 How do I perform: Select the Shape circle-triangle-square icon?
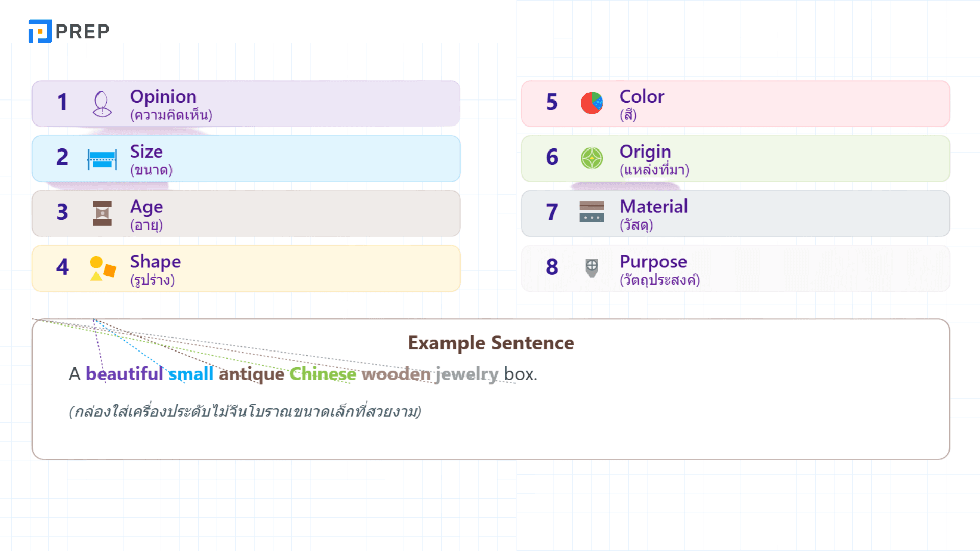point(103,268)
